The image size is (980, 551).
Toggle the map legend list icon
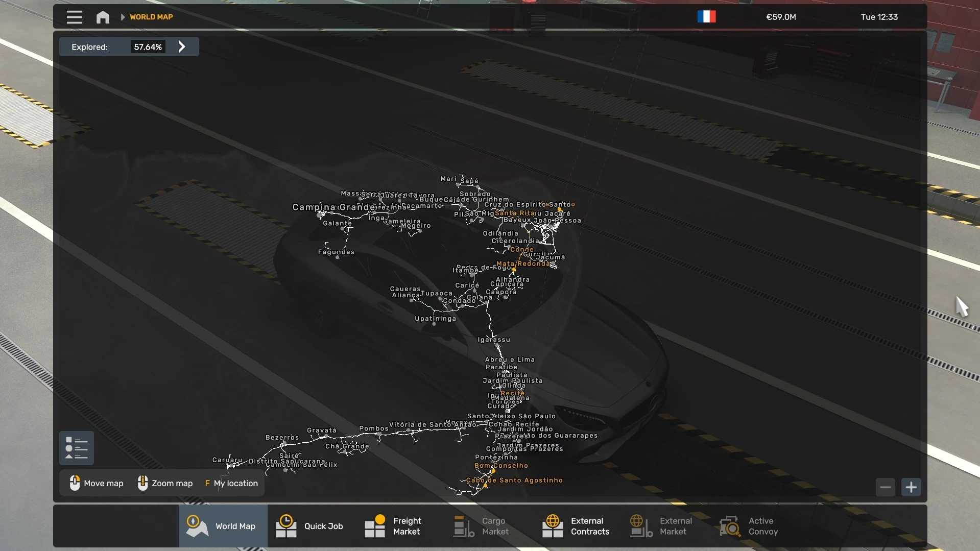pyautogui.click(x=77, y=448)
